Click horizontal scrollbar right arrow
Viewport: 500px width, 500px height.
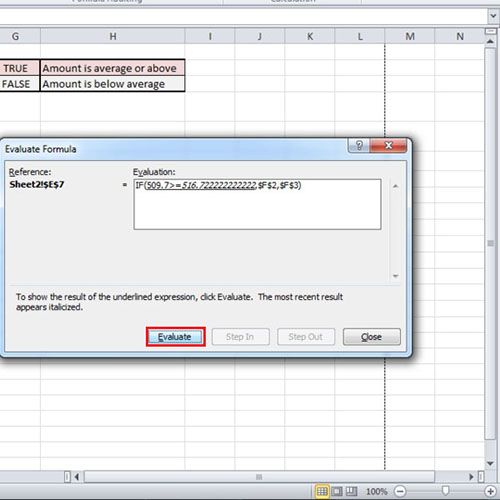tap(471, 477)
